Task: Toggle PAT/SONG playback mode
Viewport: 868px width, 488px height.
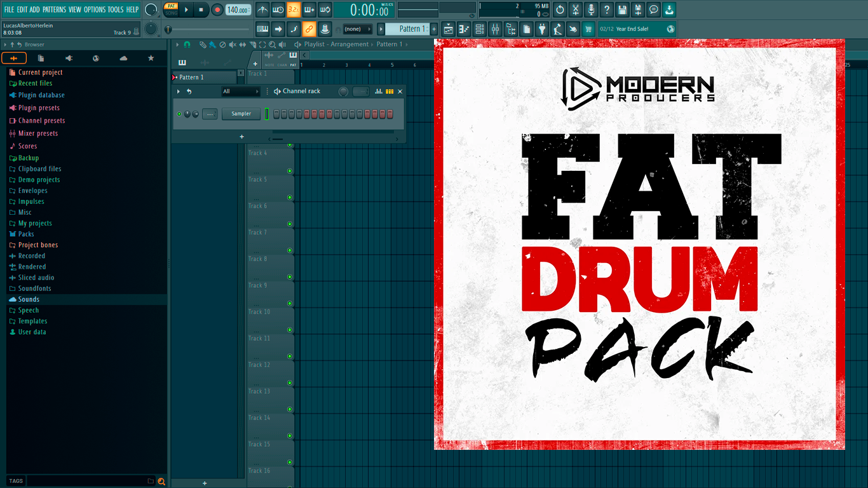Action: click(171, 10)
